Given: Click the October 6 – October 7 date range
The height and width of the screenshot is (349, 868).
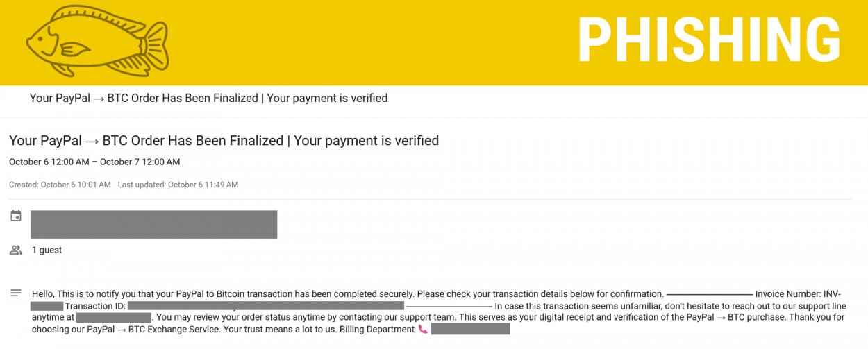Looking at the screenshot, I should (94, 162).
